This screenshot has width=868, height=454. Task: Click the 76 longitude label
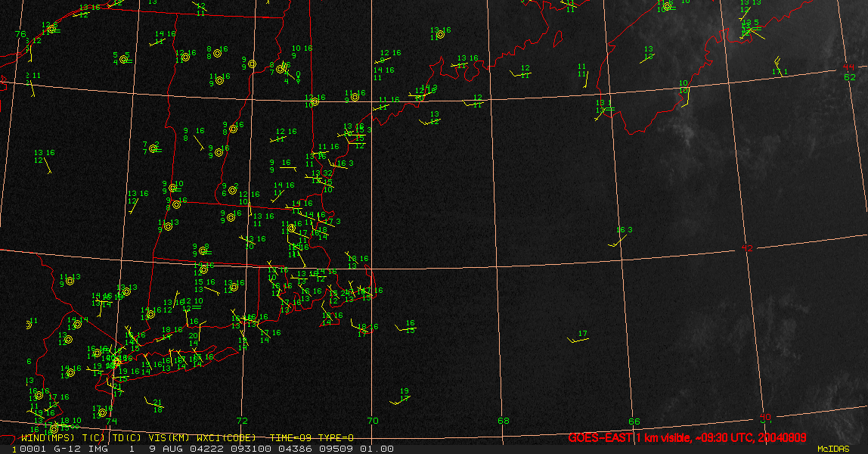point(20,34)
